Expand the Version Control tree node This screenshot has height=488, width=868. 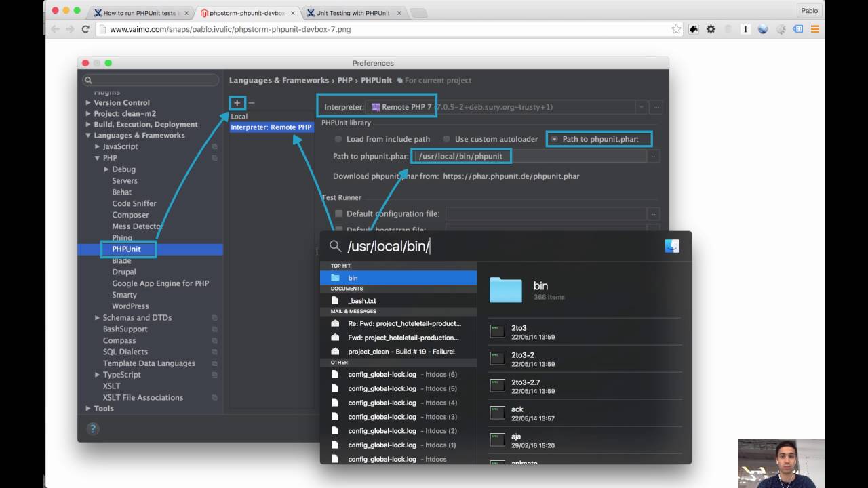[x=88, y=103]
